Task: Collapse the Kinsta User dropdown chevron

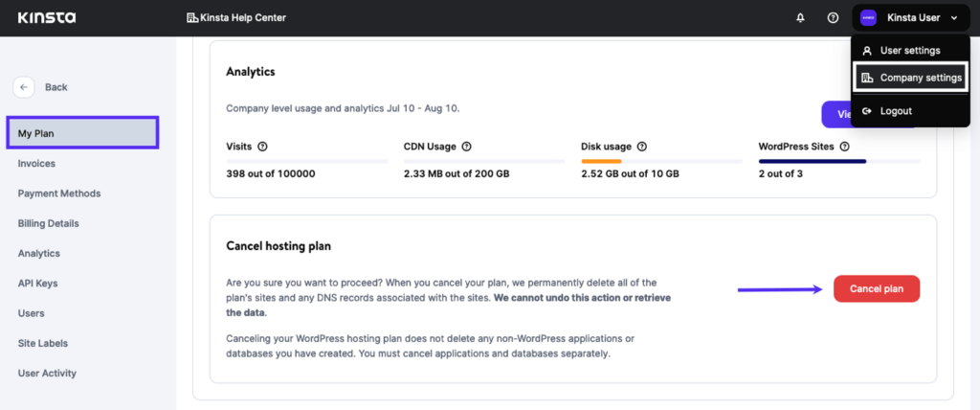Action: click(x=954, y=18)
